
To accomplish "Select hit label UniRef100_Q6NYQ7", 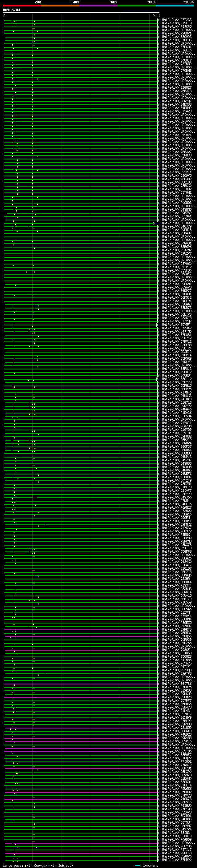I will pos(177,101).
